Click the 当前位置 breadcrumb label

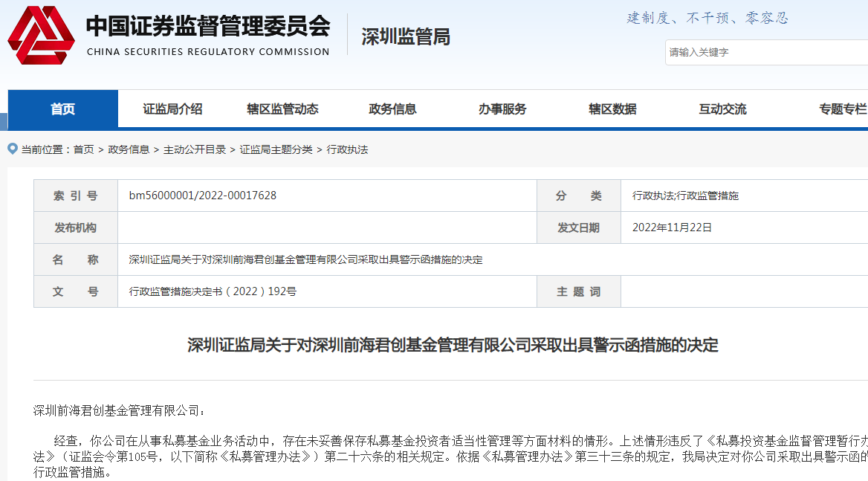[x=42, y=149]
